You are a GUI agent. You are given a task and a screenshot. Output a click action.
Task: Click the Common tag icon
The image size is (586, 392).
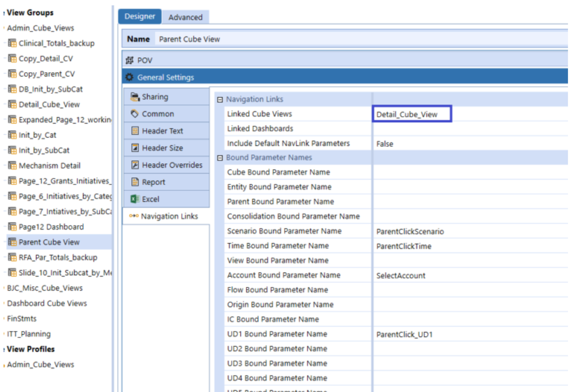[x=134, y=114]
